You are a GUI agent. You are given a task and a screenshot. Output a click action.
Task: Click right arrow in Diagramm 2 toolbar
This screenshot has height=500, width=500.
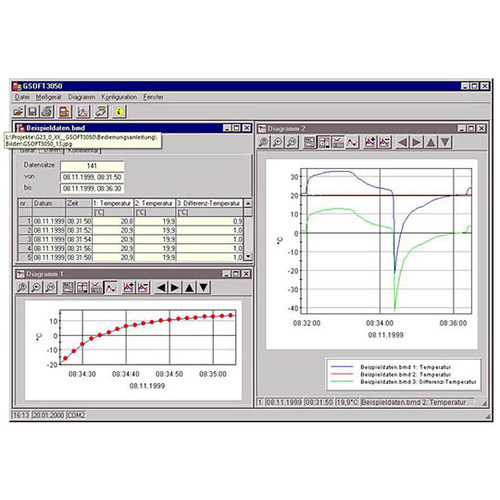(x=417, y=142)
